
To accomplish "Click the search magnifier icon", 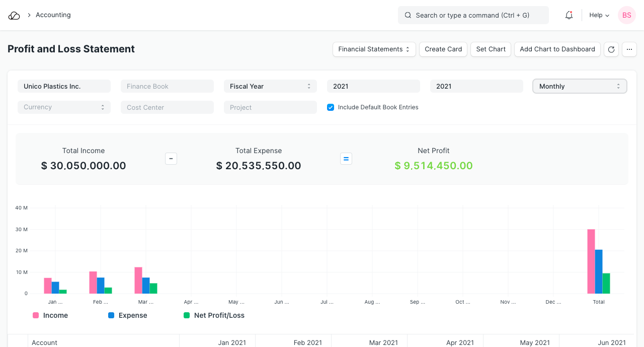I will 408,16.
